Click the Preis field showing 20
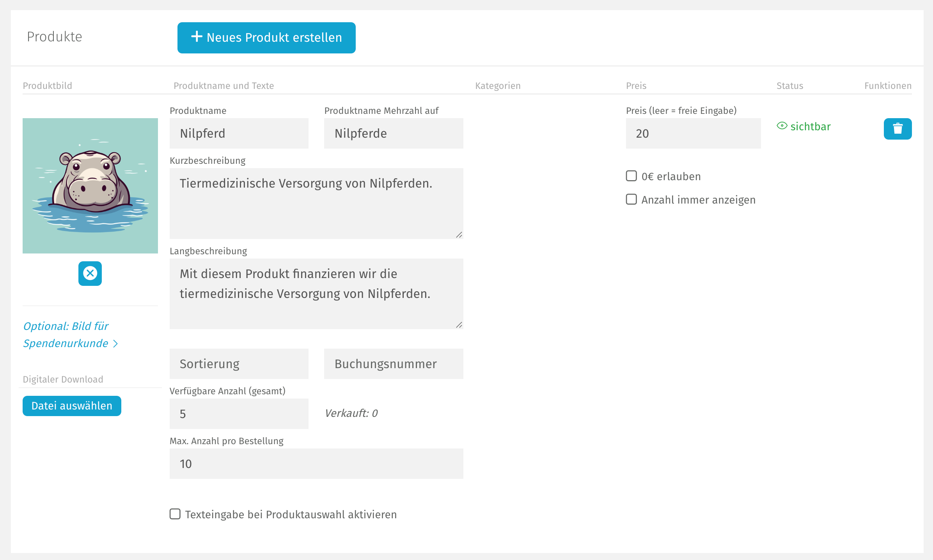The image size is (933, 560). [693, 133]
